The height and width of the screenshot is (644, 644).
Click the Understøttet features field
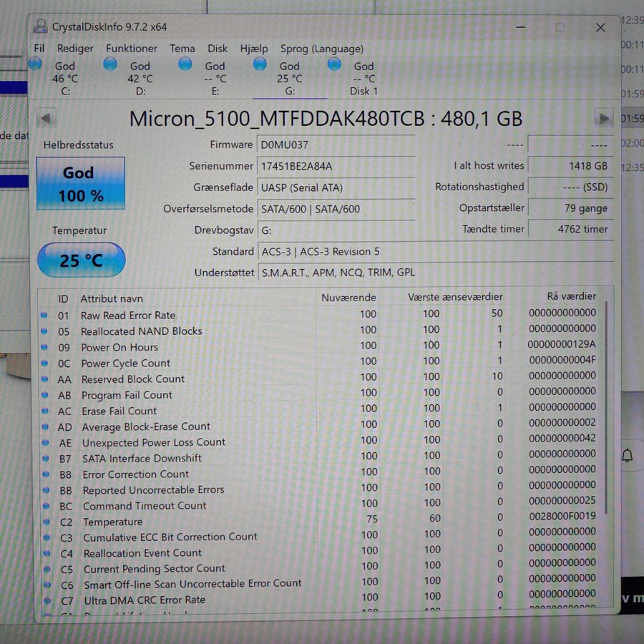coord(436,273)
